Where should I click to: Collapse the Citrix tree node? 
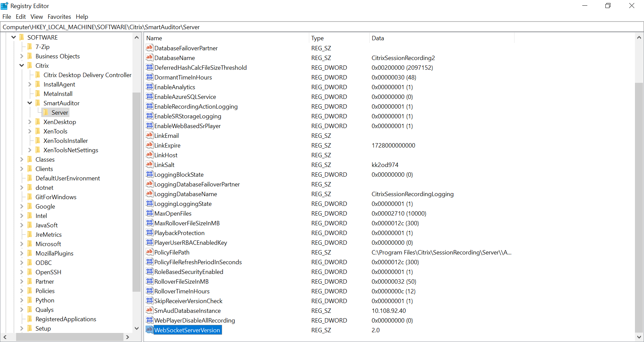tap(21, 65)
